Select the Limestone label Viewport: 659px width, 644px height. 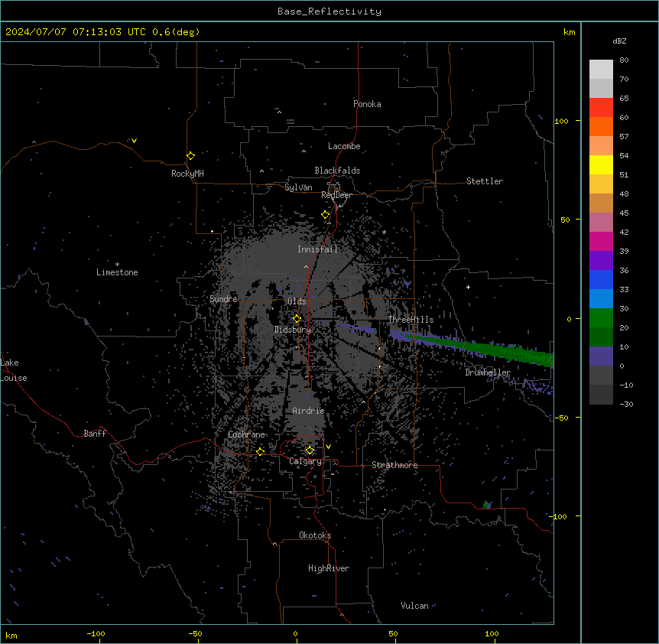pos(117,272)
